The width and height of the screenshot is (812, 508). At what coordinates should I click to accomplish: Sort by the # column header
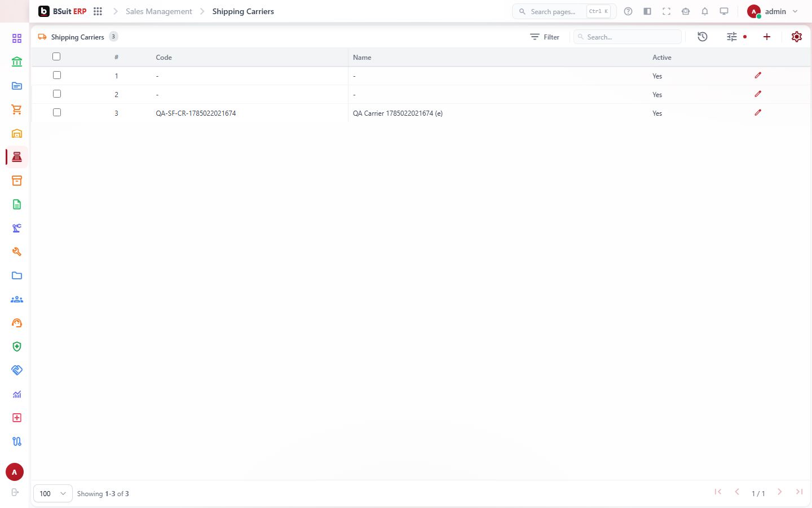[x=116, y=58]
